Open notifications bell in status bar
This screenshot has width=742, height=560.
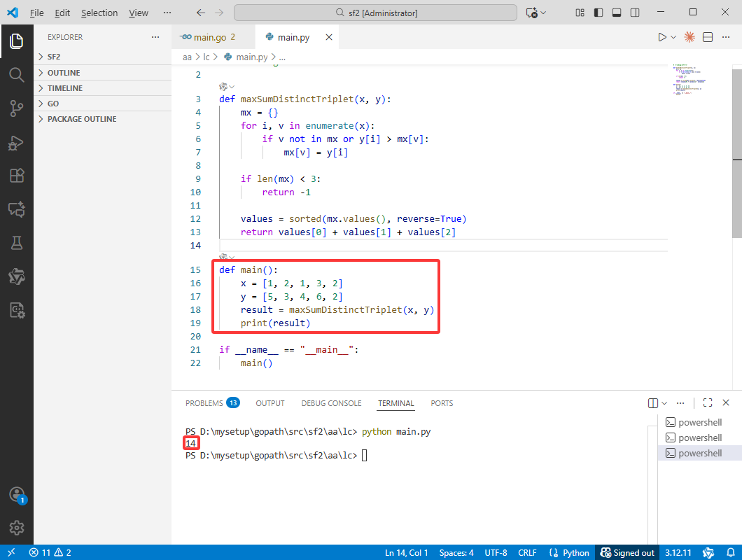click(731, 552)
